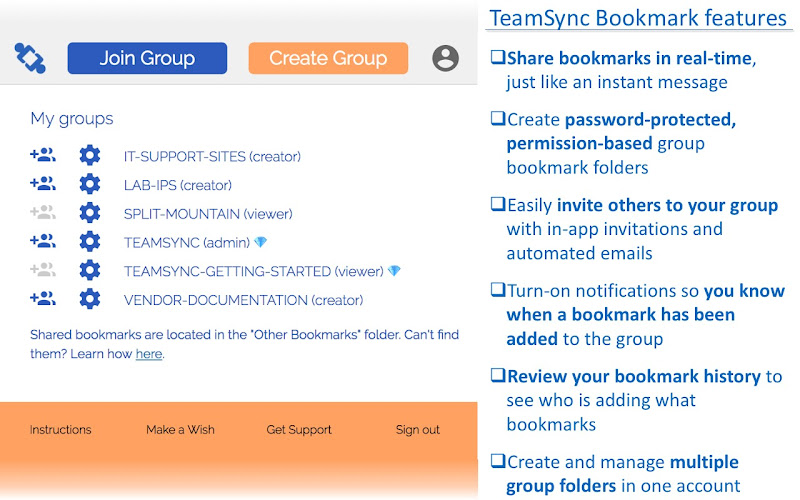Open settings gear for IT-SUPPORT-SITES
Image resolution: width=800 pixels, height=500 pixels.
[90, 155]
